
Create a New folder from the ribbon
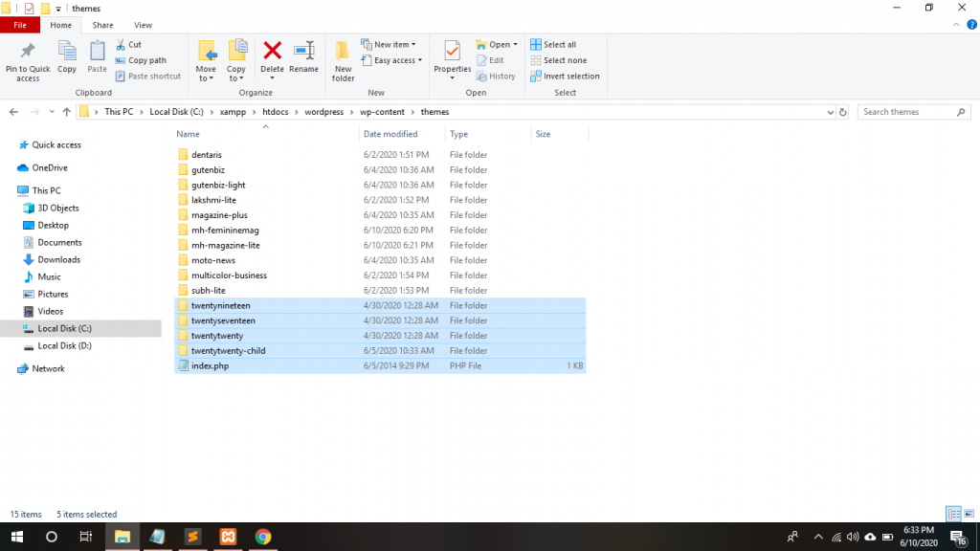pyautogui.click(x=343, y=59)
